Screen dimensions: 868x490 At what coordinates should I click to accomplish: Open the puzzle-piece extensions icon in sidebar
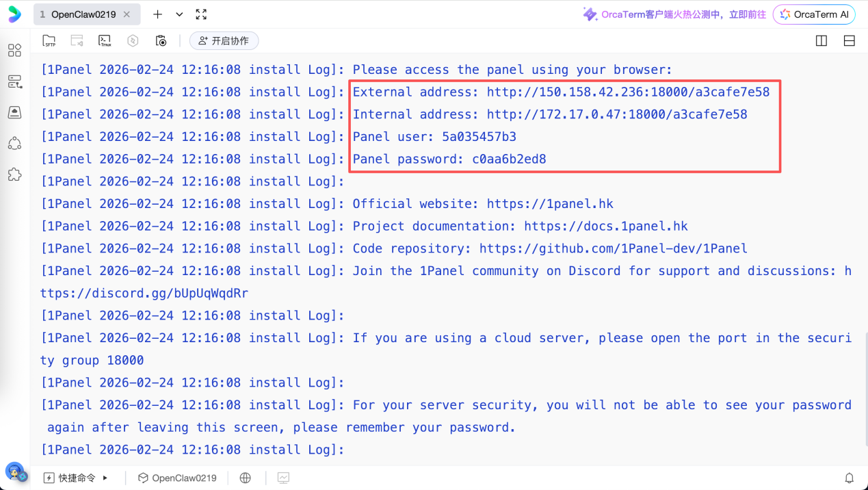pos(14,175)
